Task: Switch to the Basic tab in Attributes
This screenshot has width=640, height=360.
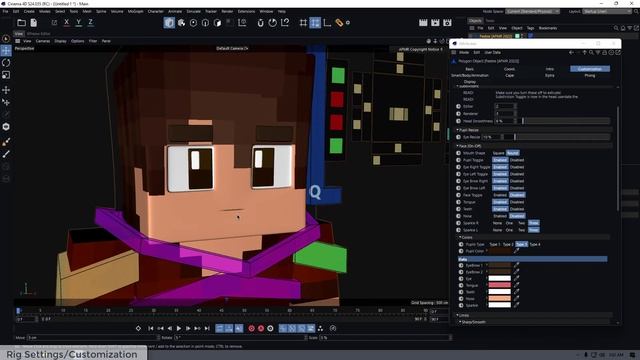Action: [469, 69]
